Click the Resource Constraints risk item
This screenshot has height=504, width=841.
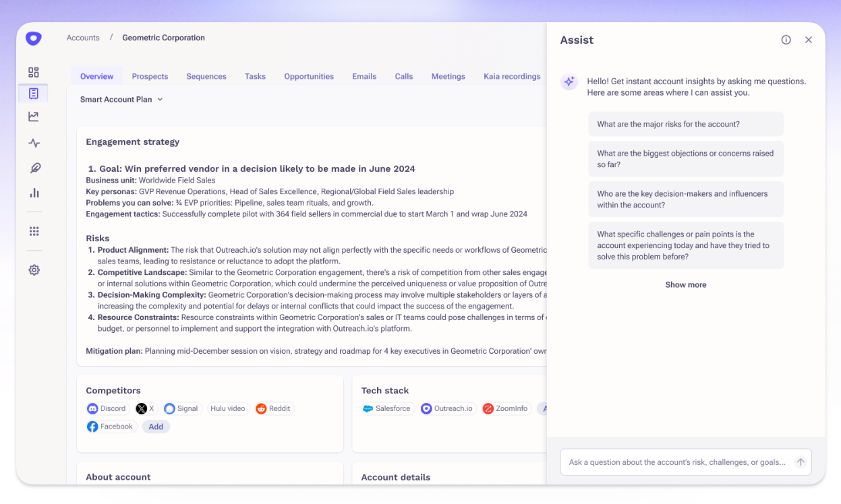[317, 323]
